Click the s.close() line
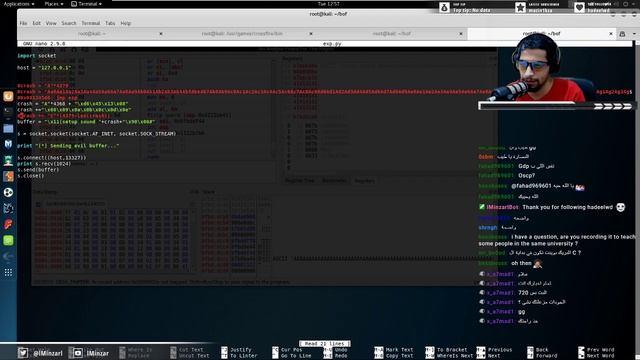640x360 pixels. point(31,176)
